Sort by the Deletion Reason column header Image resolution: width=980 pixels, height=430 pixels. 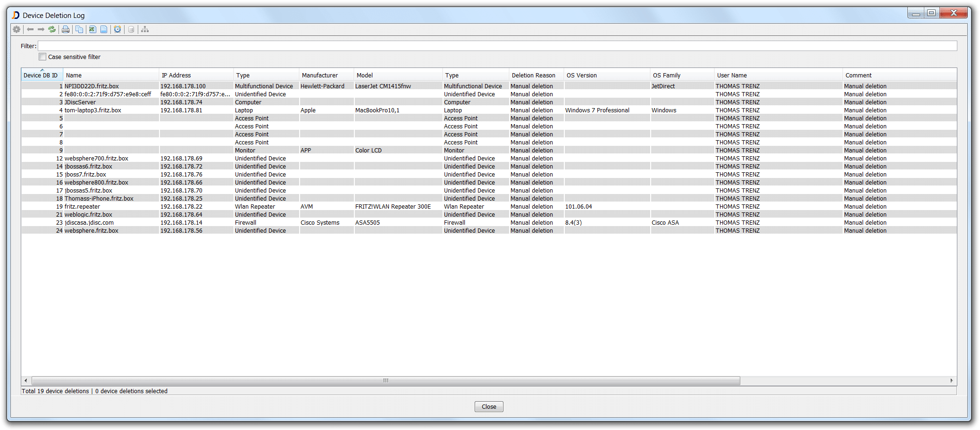click(x=533, y=75)
